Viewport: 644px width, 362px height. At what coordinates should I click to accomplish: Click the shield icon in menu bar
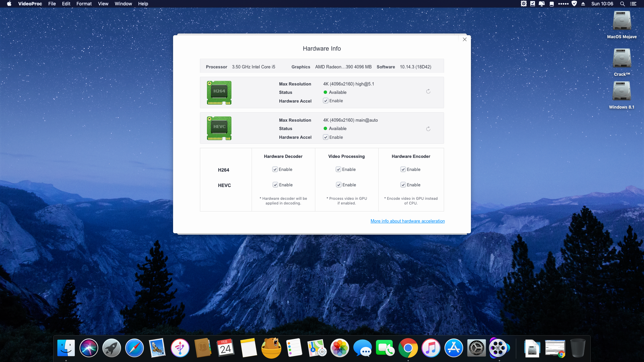574,4
